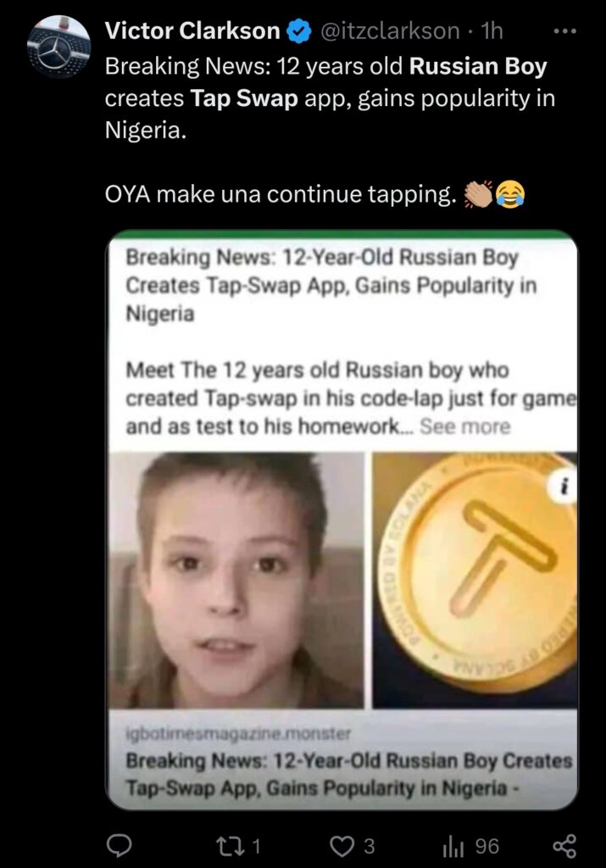Open the bottom article headline link
This screenshot has width=606, height=868.
[x=348, y=774]
